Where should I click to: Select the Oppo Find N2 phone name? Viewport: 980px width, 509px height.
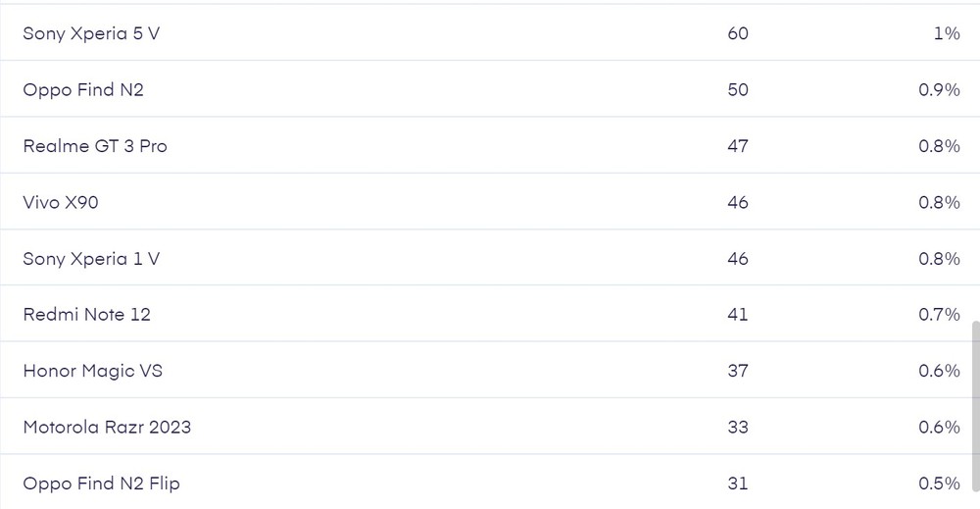(83, 89)
